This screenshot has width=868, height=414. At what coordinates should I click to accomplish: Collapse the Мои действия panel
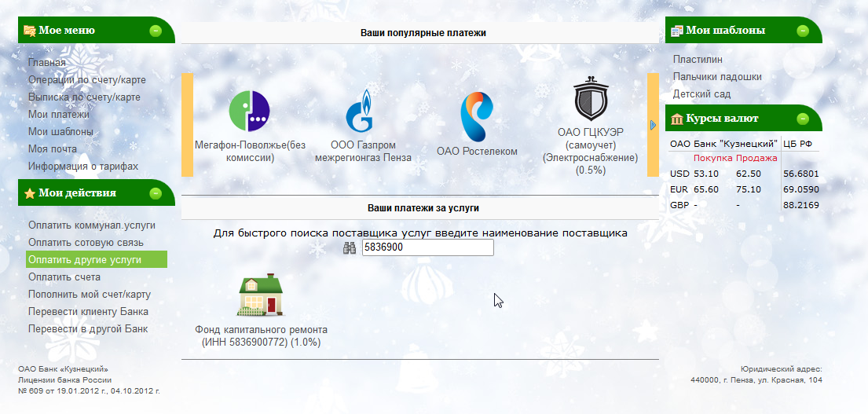point(156,193)
